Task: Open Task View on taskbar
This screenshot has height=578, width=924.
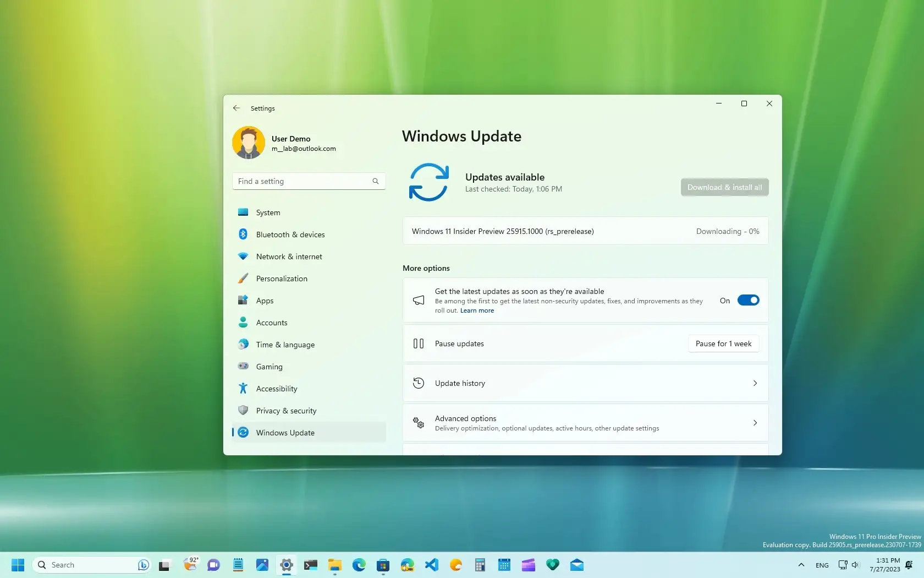Action: point(164,565)
